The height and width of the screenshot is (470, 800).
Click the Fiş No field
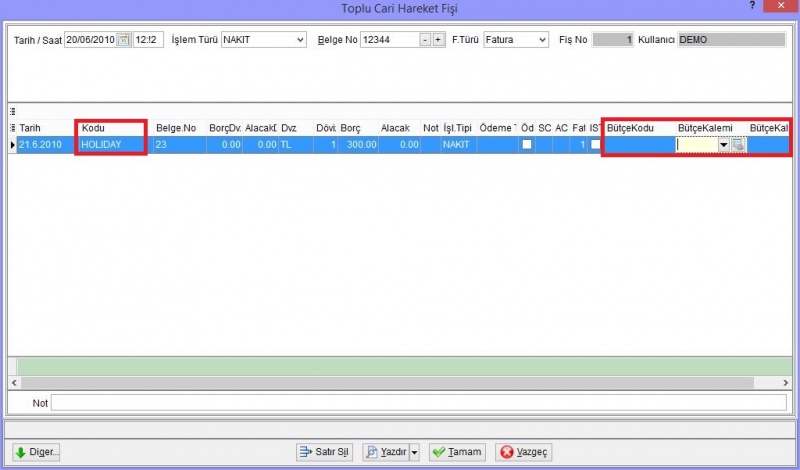click(613, 40)
